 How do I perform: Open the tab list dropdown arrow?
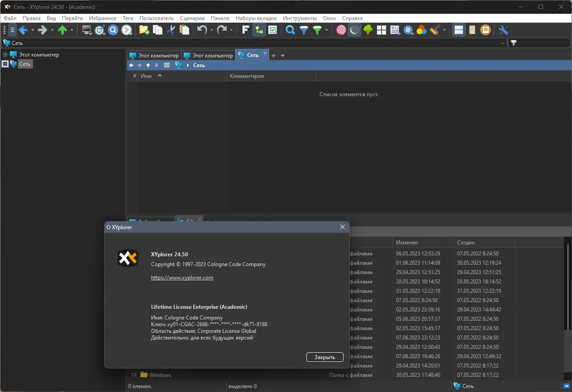[x=283, y=55]
